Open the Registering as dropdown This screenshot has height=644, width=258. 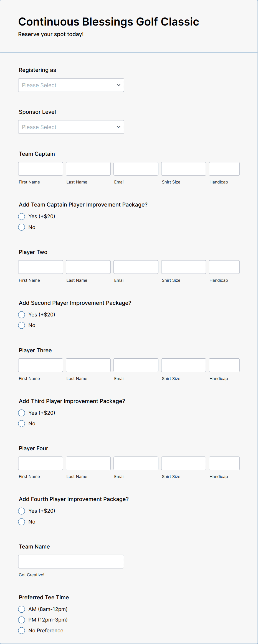click(71, 85)
